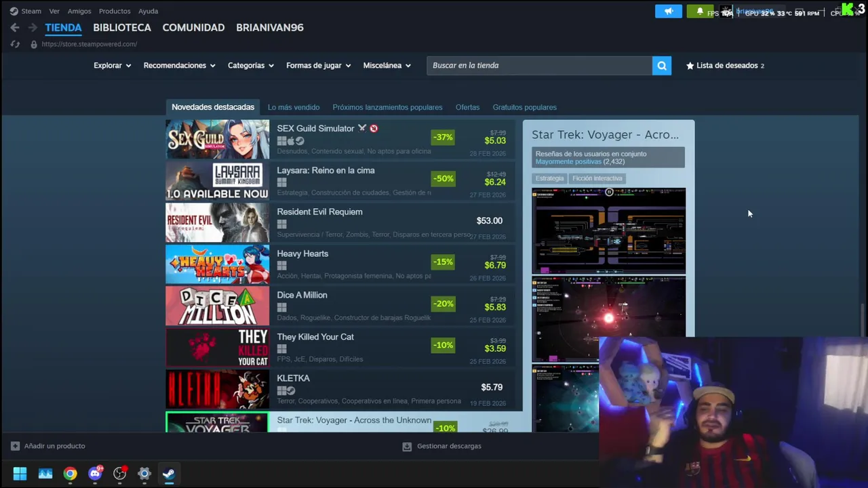
Task: Open the Amigos menu
Action: tap(79, 11)
